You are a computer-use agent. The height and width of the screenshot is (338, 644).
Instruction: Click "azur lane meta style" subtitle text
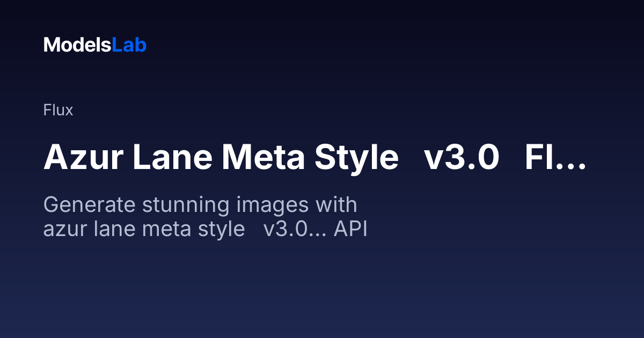click(144, 229)
